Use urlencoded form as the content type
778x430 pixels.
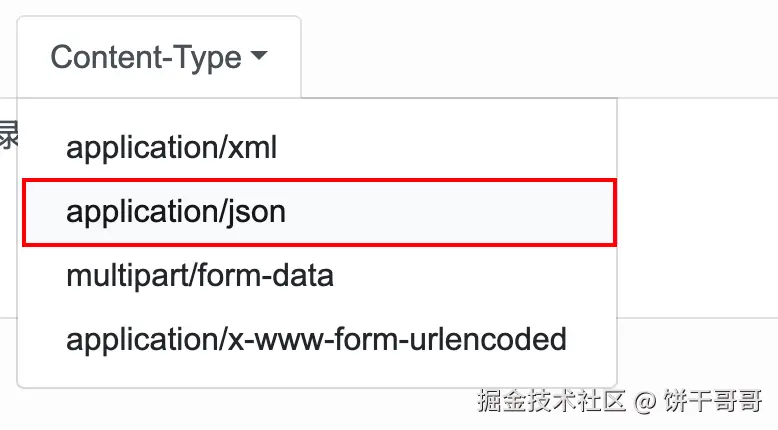(316, 340)
